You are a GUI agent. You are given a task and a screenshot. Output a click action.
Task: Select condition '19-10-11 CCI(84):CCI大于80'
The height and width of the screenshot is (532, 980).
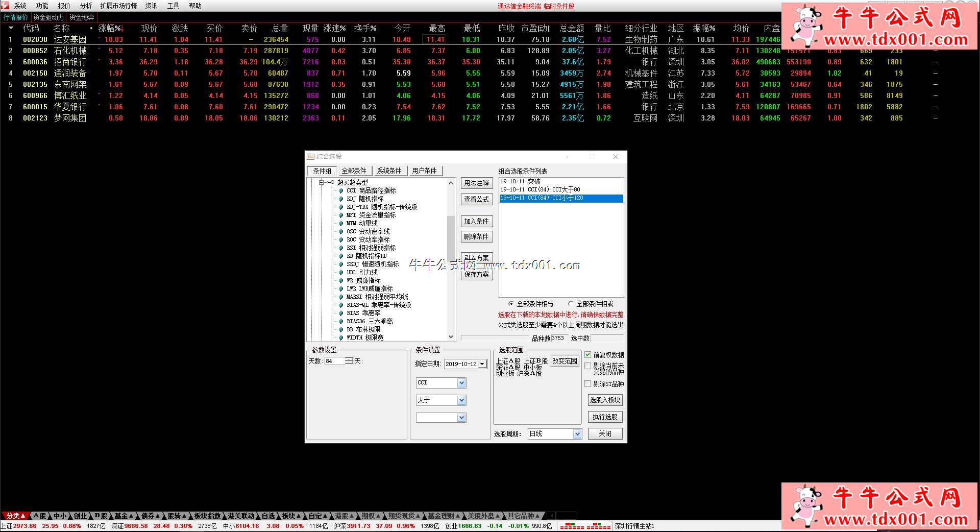coord(561,189)
